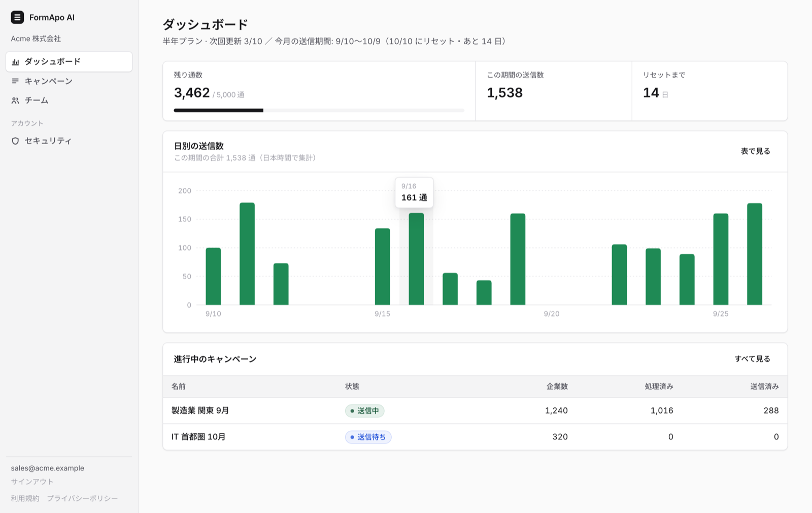Click the この期間の送信数 card label
Image resolution: width=812 pixels, height=513 pixels.
[515, 75]
